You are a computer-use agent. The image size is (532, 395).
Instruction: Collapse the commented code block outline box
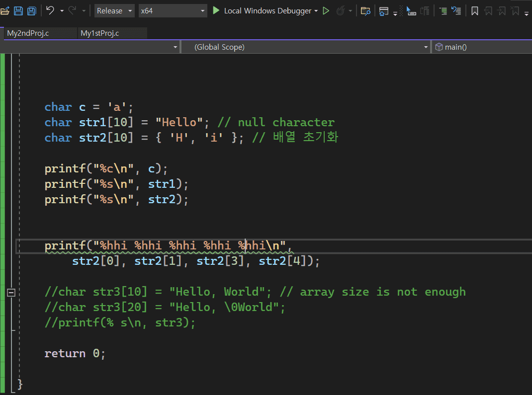[x=11, y=292]
